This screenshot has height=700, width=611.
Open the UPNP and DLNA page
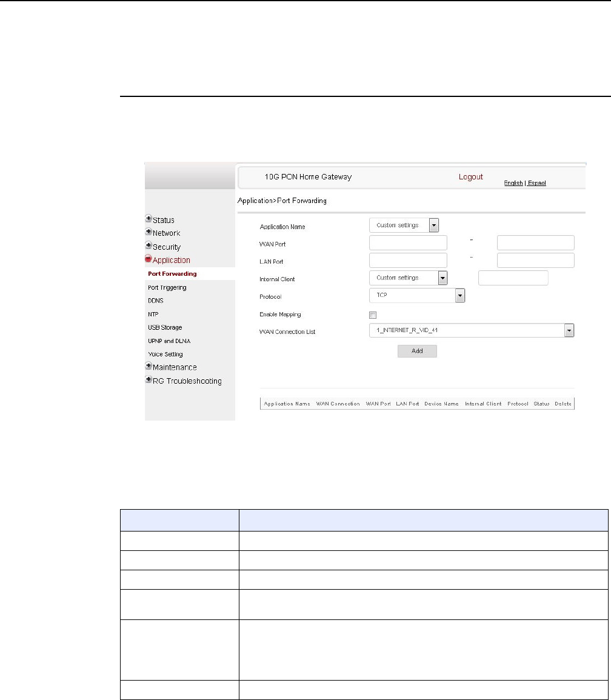tap(169, 341)
